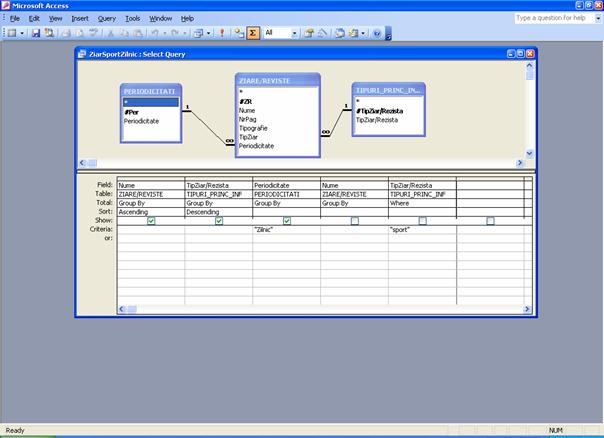604x438 pixels.
Task: Click the View datasheet icon
Action: click(x=11, y=33)
